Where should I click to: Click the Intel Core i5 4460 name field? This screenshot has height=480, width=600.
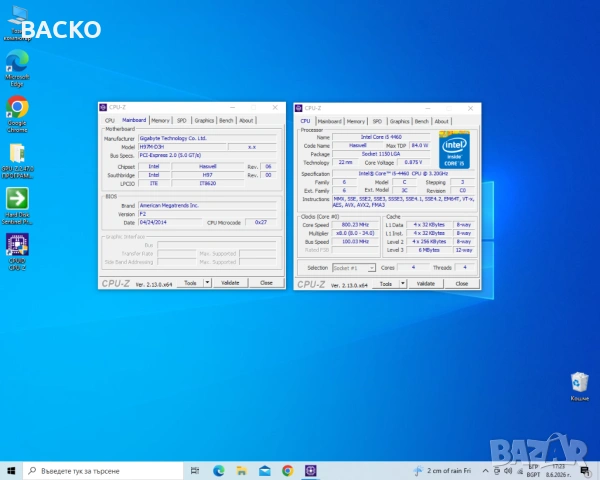click(x=381, y=137)
